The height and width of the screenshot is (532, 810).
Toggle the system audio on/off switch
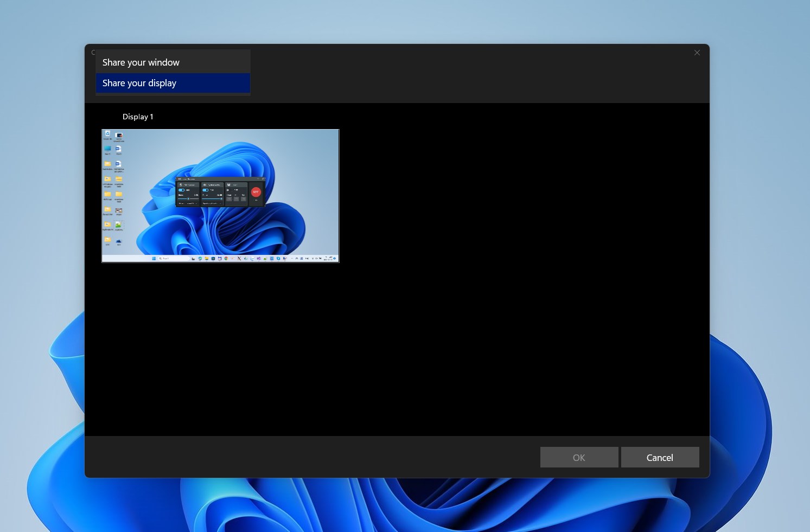[x=205, y=190]
